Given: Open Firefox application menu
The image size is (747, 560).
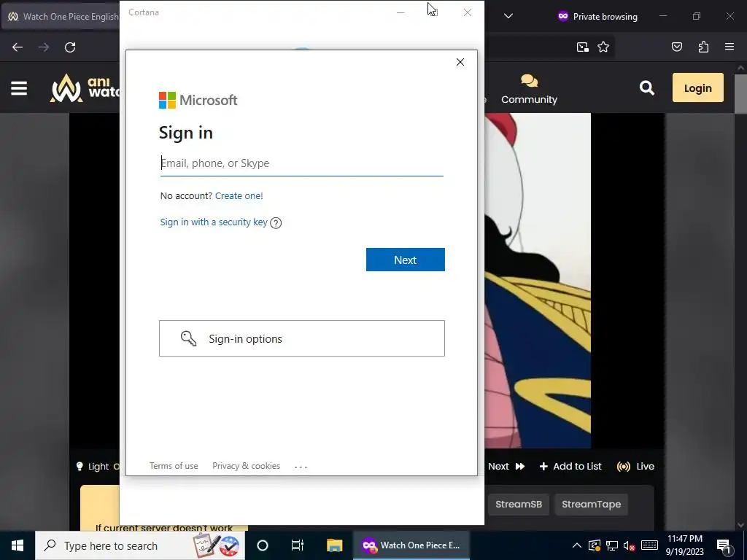Looking at the screenshot, I should (x=729, y=47).
